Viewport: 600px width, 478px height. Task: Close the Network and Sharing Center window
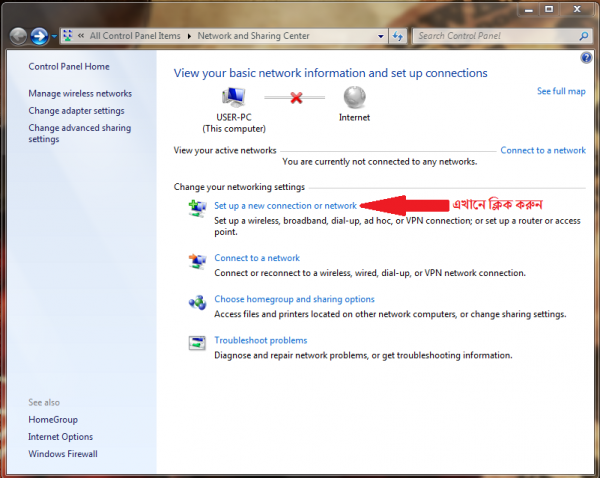click(577, 10)
